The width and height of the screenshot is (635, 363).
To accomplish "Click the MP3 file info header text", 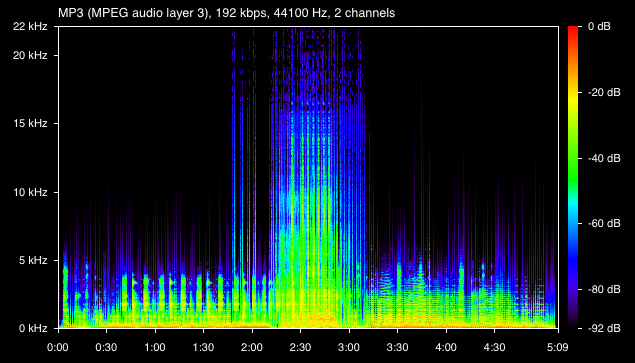I will 226,13.
